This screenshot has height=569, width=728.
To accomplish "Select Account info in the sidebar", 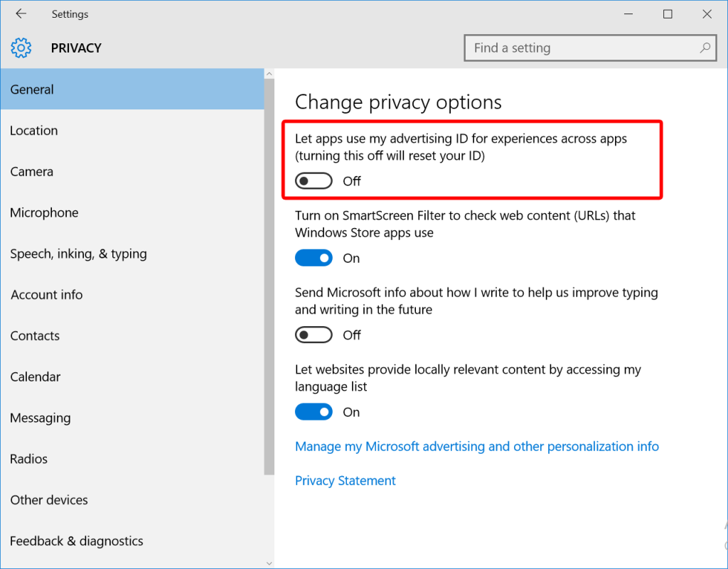I will (x=46, y=294).
